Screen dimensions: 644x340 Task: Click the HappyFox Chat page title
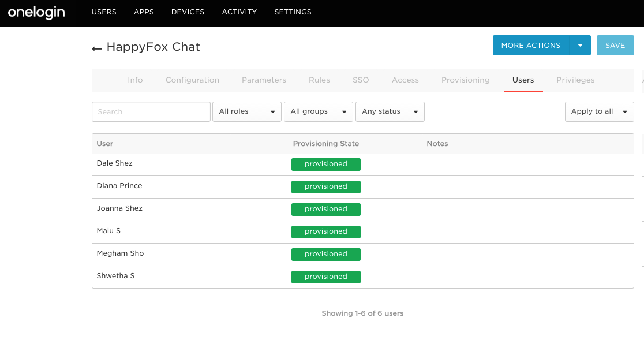(x=153, y=47)
